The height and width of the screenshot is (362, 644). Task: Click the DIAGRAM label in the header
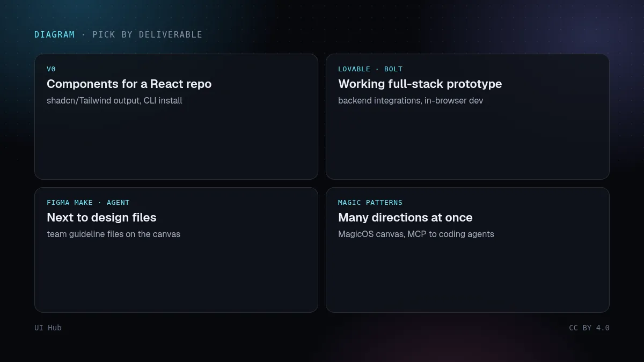54,35
